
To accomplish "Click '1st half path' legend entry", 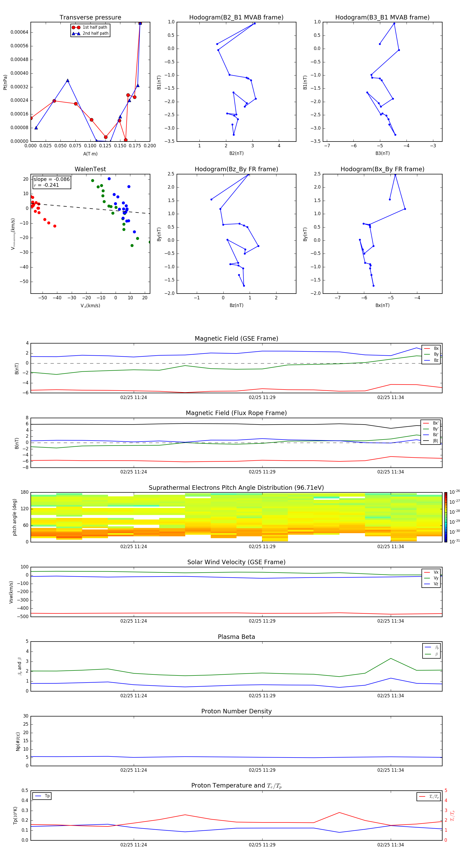I will [90, 27].
